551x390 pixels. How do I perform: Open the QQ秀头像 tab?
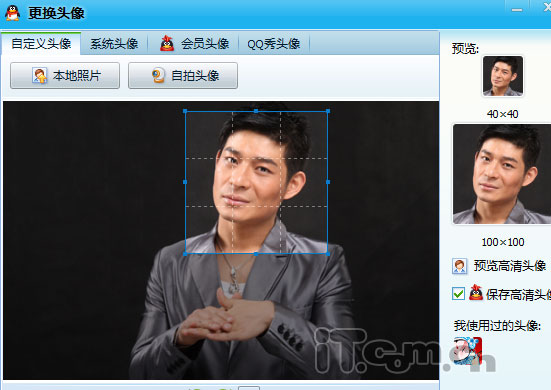pos(273,44)
